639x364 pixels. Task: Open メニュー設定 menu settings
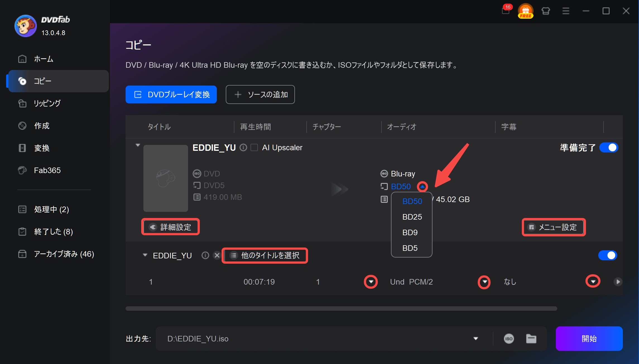(554, 227)
